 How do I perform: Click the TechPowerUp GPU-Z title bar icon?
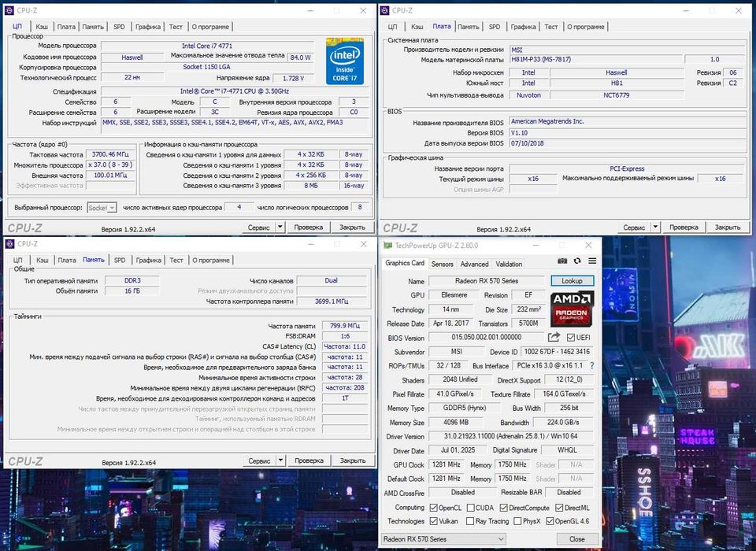(387, 246)
